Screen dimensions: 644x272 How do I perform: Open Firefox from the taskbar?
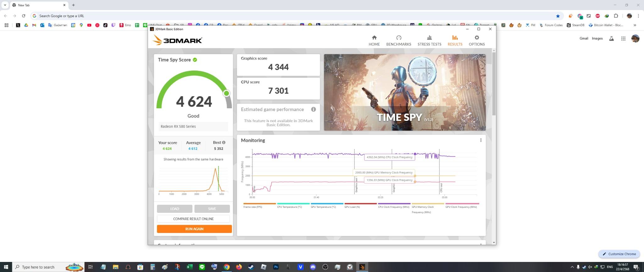click(x=239, y=267)
